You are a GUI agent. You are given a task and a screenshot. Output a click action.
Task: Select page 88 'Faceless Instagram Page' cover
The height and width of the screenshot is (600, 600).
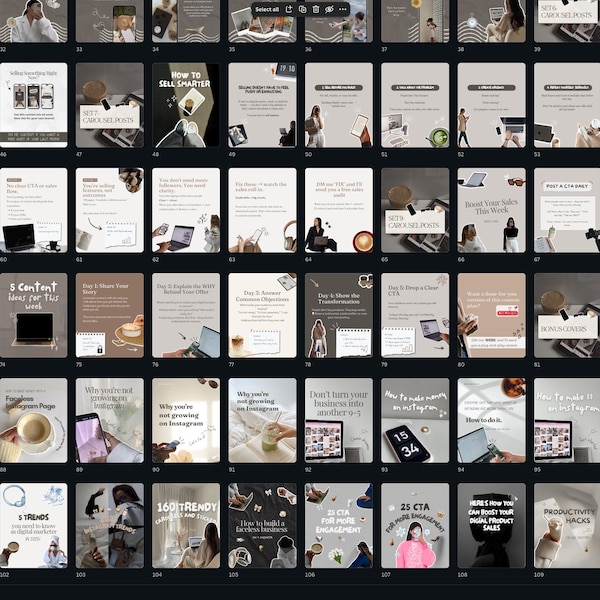pos(33,421)
